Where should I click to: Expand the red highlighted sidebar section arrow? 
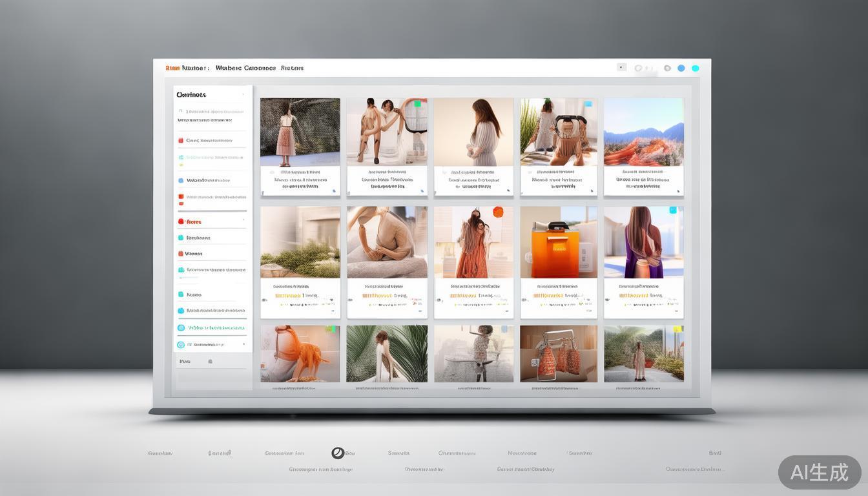[x=243, y=222]
